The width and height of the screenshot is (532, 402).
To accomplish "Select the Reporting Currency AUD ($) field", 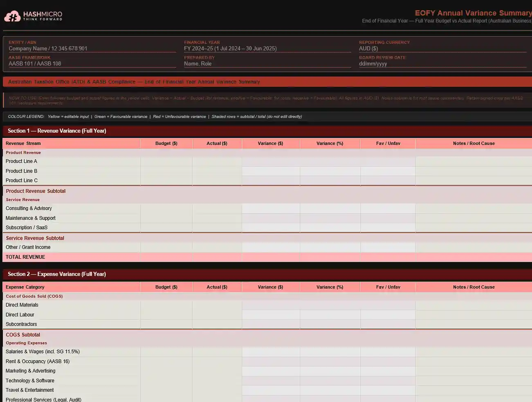I will [x=442, y=49].
